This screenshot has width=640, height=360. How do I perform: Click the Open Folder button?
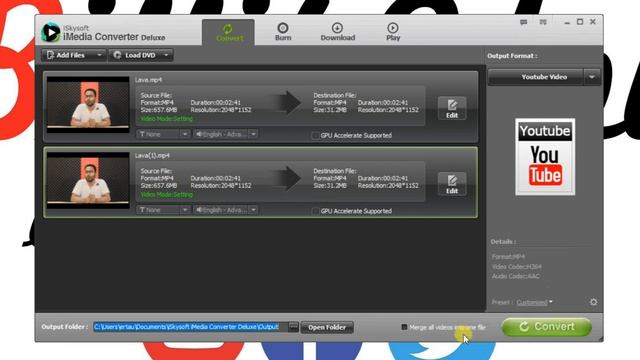coord(327,327)
